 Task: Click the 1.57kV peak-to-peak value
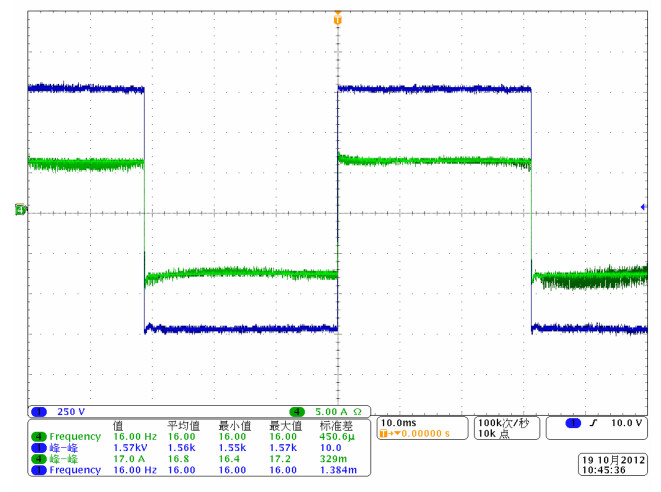(131, 448)
